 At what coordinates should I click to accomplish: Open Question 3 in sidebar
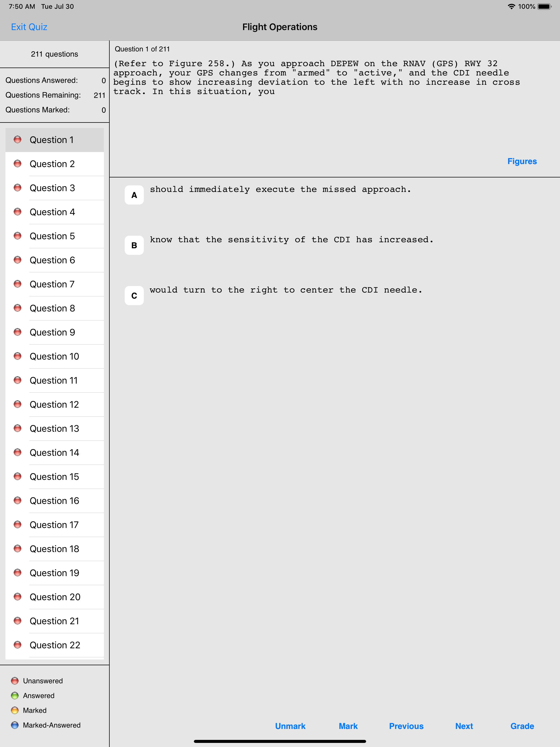coord(54,188)
